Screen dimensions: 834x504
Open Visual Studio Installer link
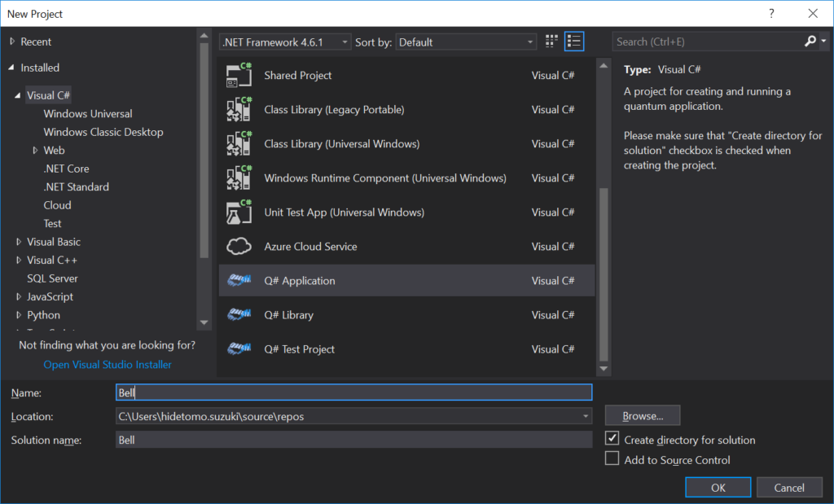click(108, 364)
